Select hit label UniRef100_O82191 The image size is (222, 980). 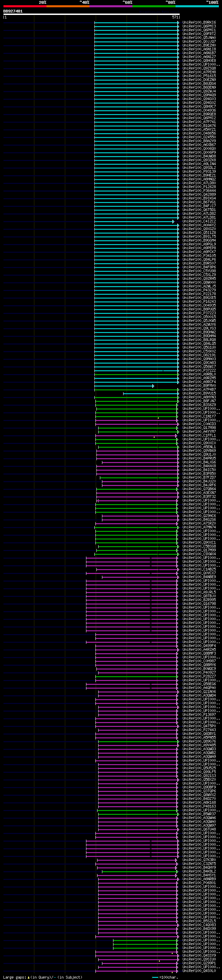click(199, 355)
